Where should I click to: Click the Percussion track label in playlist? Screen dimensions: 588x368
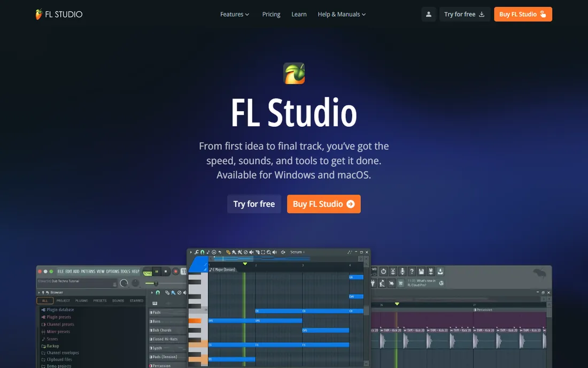[483, 310]
